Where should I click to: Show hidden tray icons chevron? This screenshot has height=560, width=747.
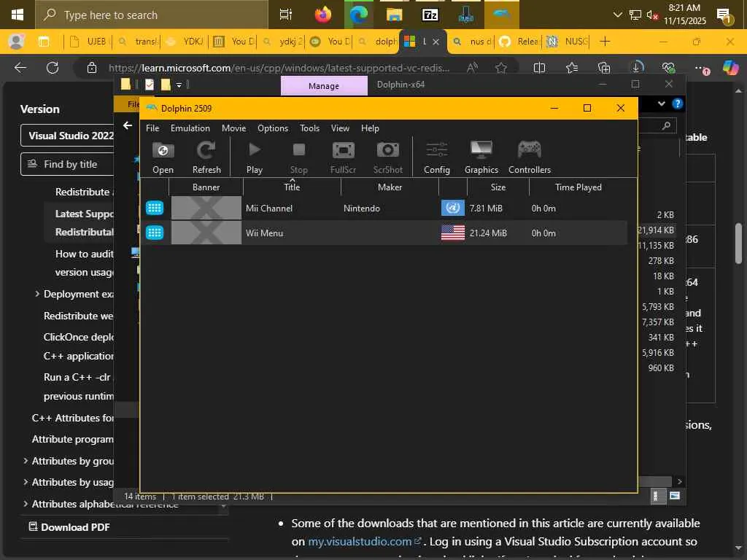[x=617, y=15]
